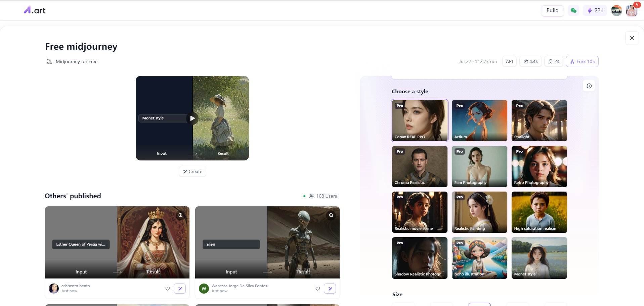Open the a.art home logo
The image size is (644, 306).
35,10
